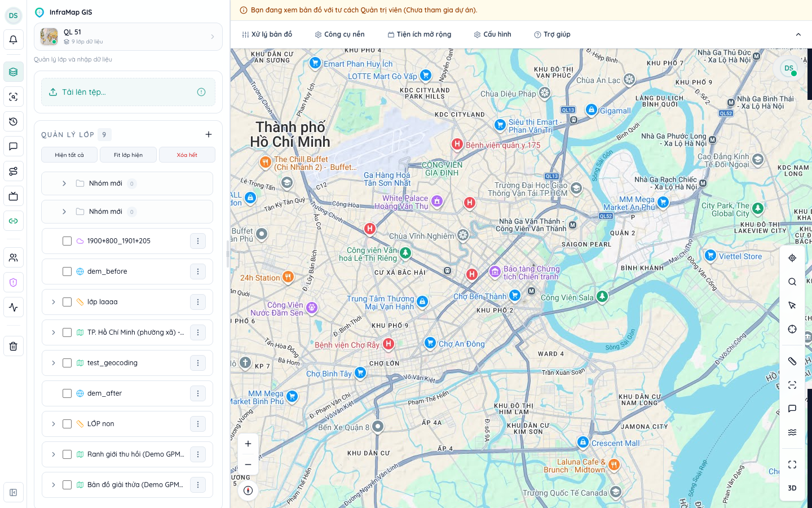Expand the test_geocoding layer row
Image resolution: width=812 pixels, height=508 pixels.
(54, 363)
